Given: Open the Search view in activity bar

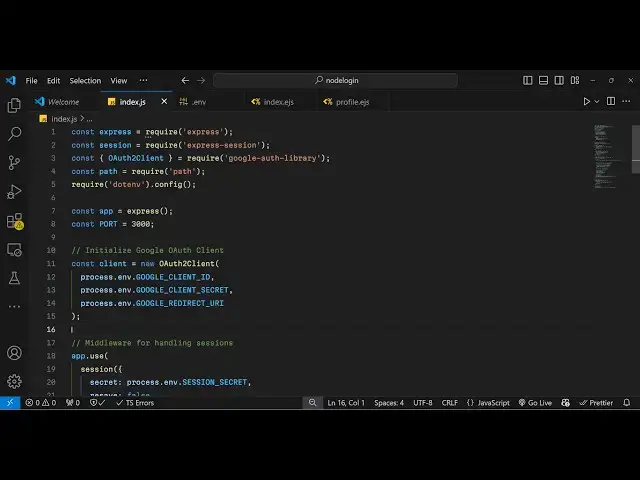Looking at the screenshot, I should coord(14,133).
